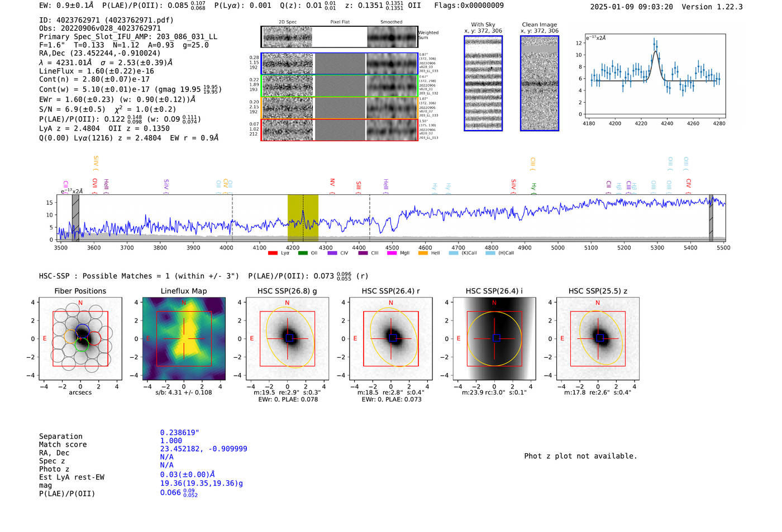Click the 'ID: 4023762971' line
Viewport: 782px width, 532px height.
click(x=106, y=20)
